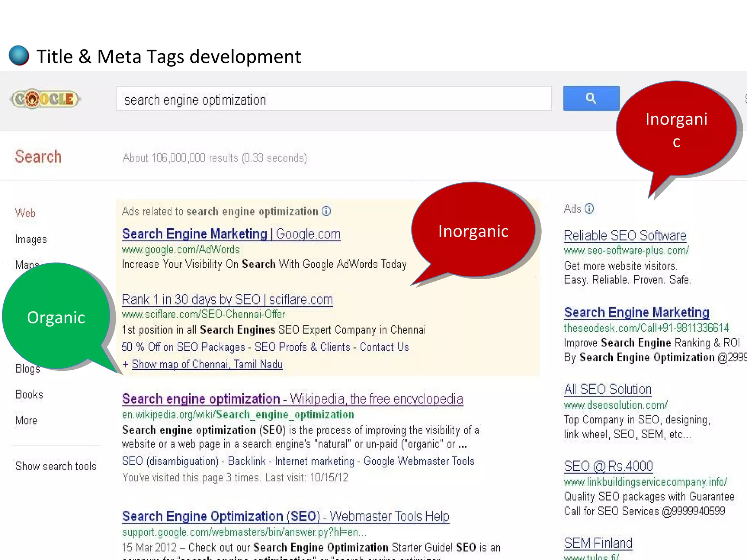The height and width of the screenshot is (560, 747).
Task: Click 'Quality SEO packages with Guarantee' text
Action: coord(649,497)
